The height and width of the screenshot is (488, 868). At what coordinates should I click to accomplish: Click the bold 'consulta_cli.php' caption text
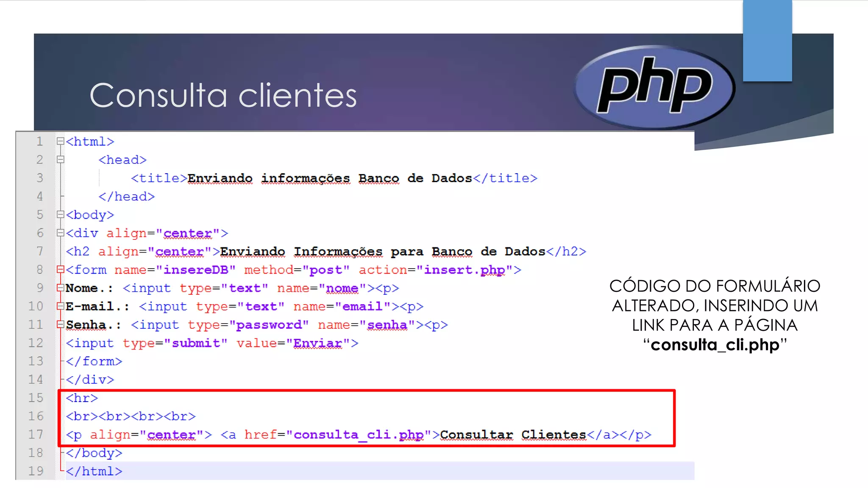pyautogui.click(x=715, y=345)
